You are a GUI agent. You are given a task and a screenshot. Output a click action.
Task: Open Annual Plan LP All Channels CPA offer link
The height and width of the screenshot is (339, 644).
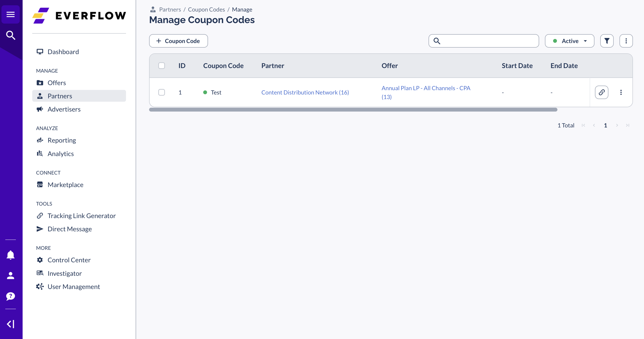pos(425,92)
